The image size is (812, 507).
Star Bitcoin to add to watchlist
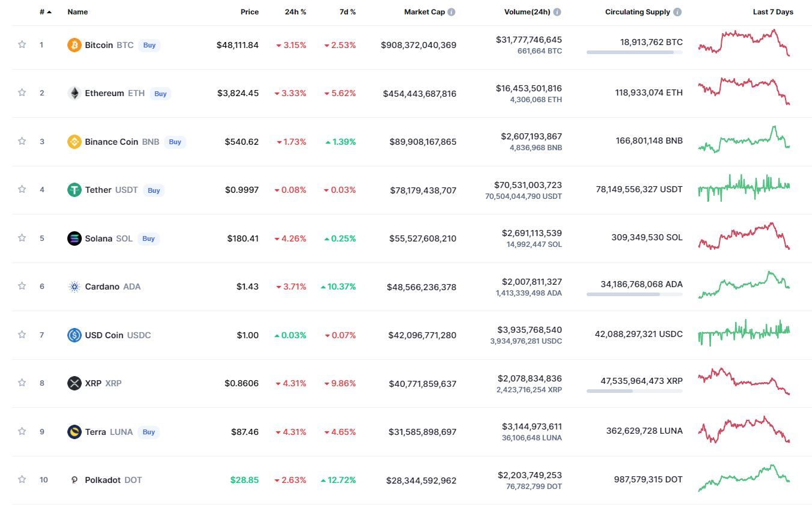point(22,44)
